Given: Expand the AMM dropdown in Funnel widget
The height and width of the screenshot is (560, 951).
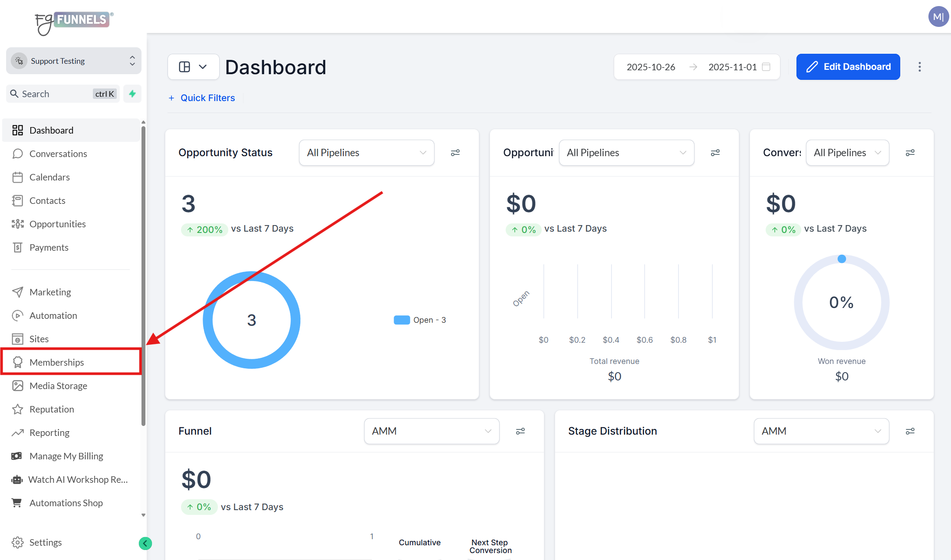Looking at the screenshot, I should pos(431,431).
